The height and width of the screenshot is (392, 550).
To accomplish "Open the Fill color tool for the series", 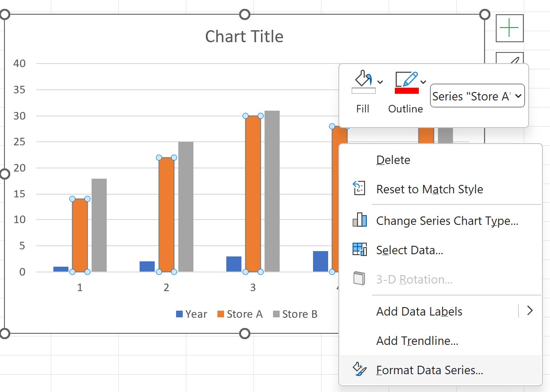I will tap(362, 79).
